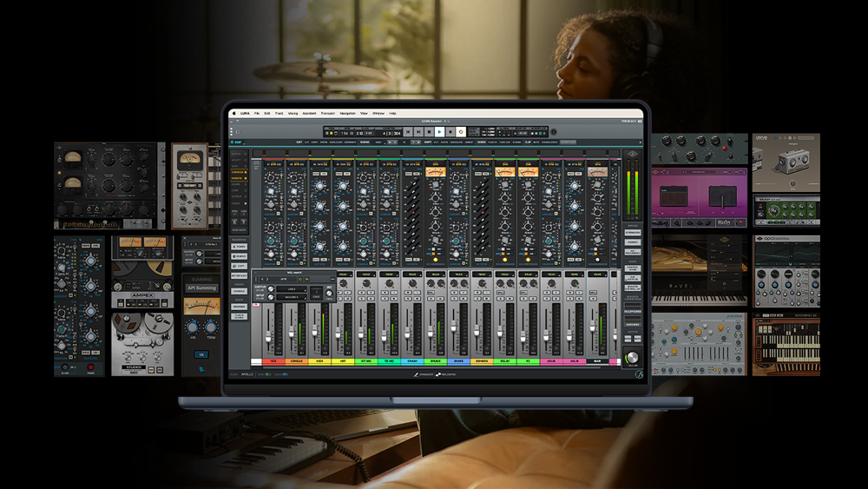Viewport: 868px width, 489px height.
Task: Click the Play button in transport
Action: click(440, 132)
